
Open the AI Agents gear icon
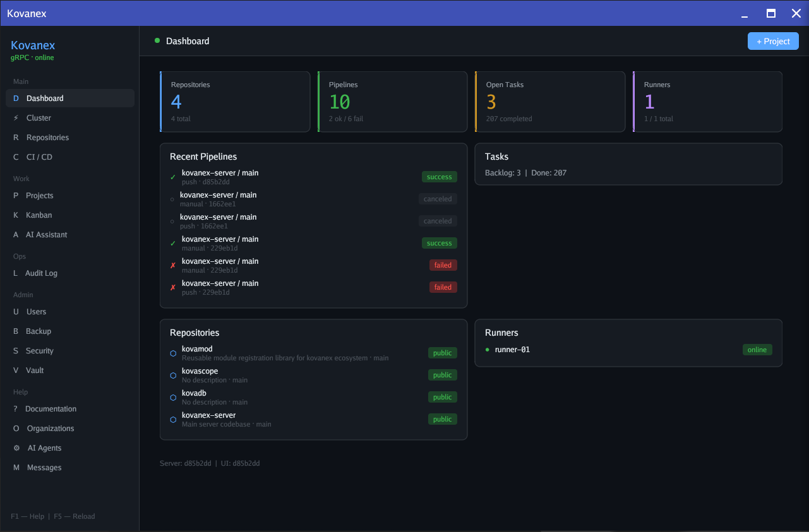click(15, 447)
